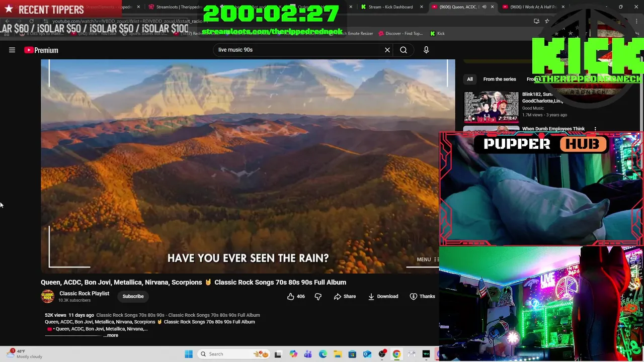Open the Windows Start menu
This screenshot has height=362, width=644.
pos(189,354)
